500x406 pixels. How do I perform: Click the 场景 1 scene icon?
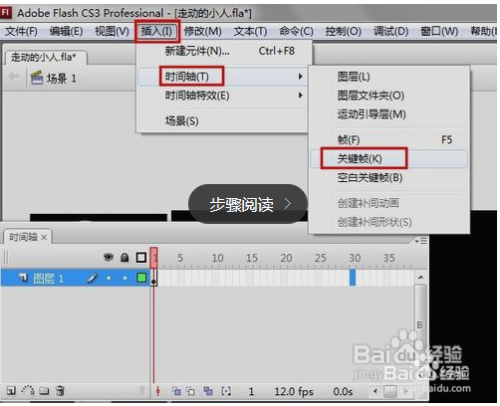[x=37, y=78]
